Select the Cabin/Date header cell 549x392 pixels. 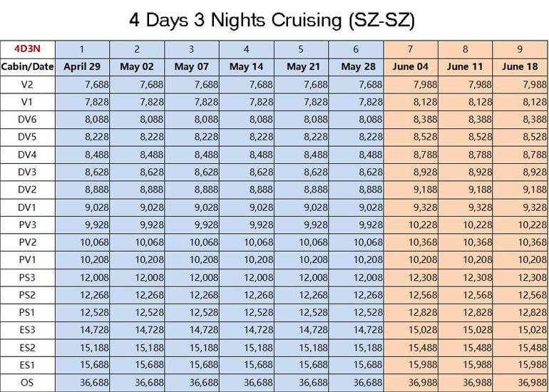pos(27,67)
